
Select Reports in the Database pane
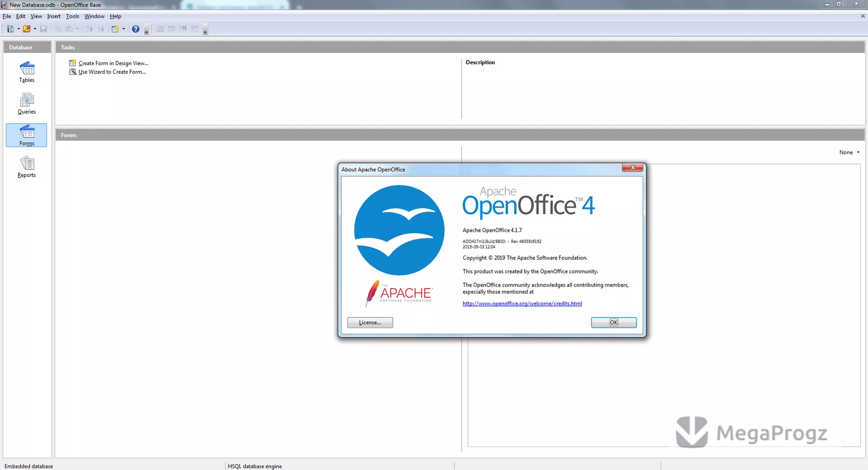pyautogui.click(x=27, y=167)
